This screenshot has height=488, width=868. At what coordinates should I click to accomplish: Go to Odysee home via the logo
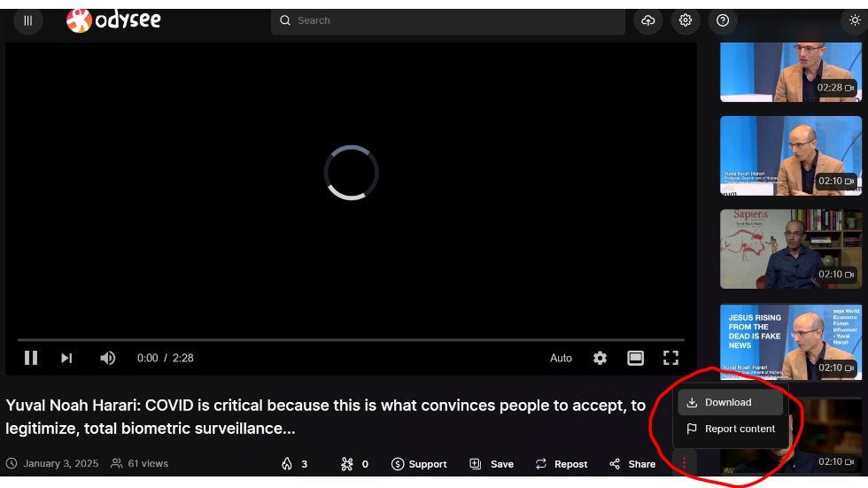[113, 20]
